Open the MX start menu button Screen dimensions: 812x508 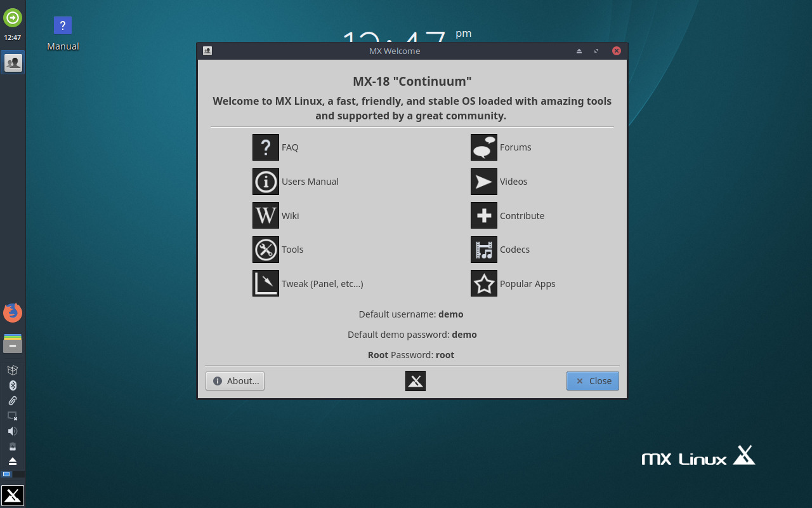coord(13,495)
